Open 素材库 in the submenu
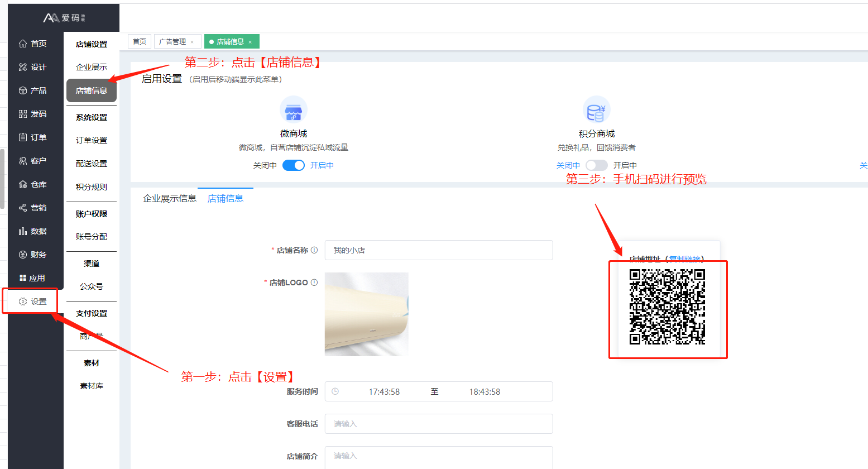Image resolution: width=868 pixels, height=469 pixels. pos(92,386)
